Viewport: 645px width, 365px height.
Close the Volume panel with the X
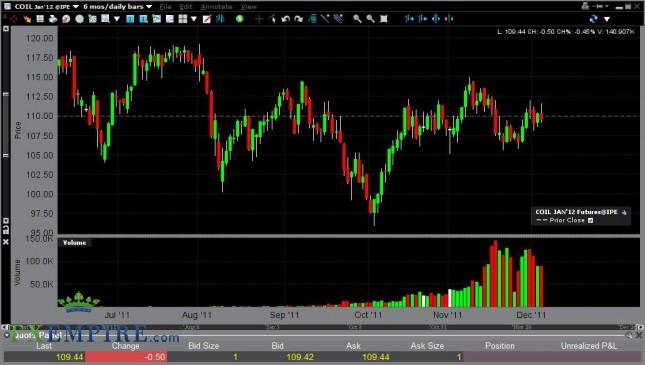[6, 242]
